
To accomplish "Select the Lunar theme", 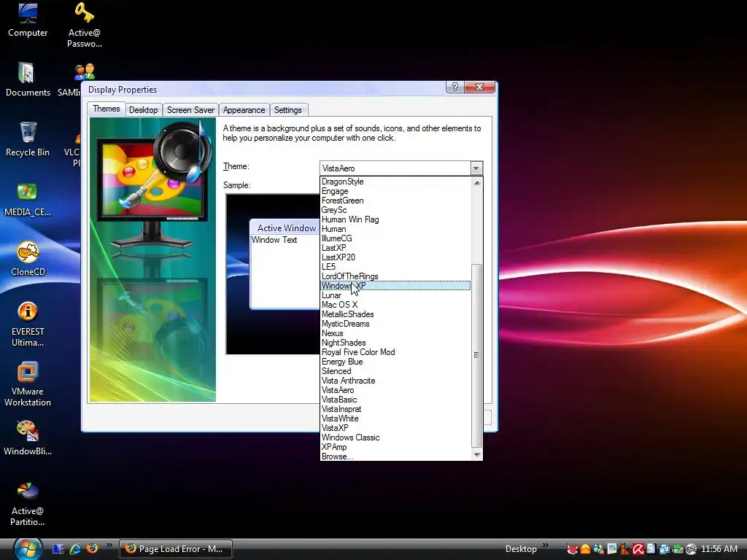I will point(395,295).
